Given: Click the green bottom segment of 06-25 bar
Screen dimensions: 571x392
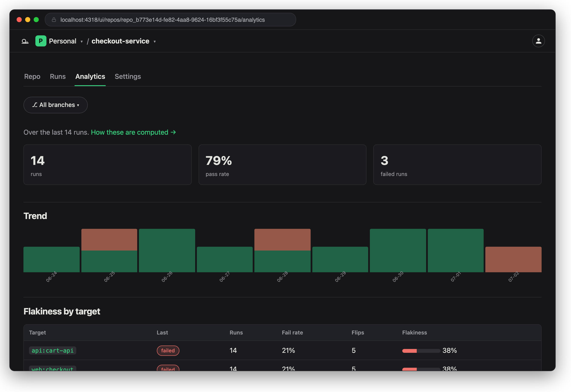Looking at the screenshot, I should pos(109,261).
